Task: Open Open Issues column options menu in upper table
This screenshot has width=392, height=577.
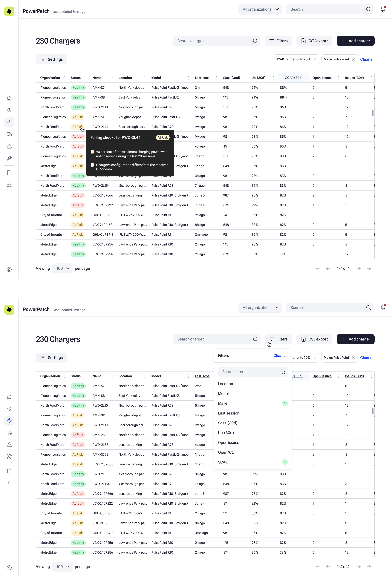Action: click(x=339, y=78)
